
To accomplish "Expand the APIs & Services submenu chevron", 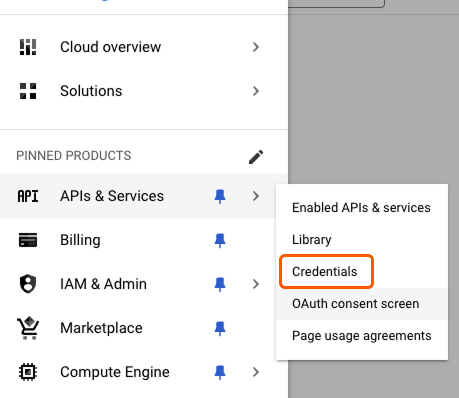I will [256, 196].
